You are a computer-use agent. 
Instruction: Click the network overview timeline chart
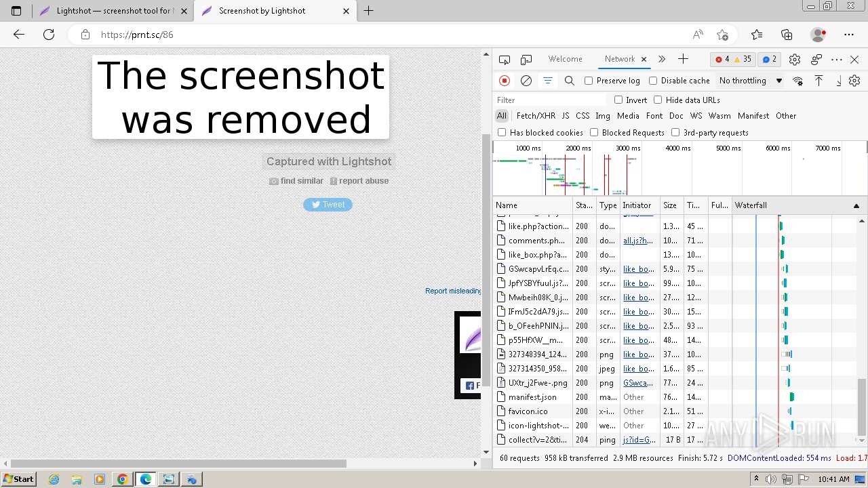tap(679, 168)
